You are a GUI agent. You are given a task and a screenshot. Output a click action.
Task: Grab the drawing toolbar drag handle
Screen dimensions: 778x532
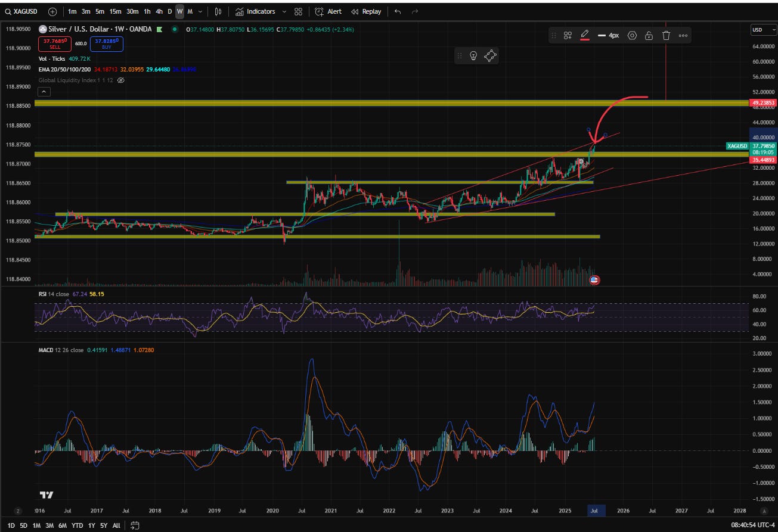pyautogui.click(x=554, y=35)
